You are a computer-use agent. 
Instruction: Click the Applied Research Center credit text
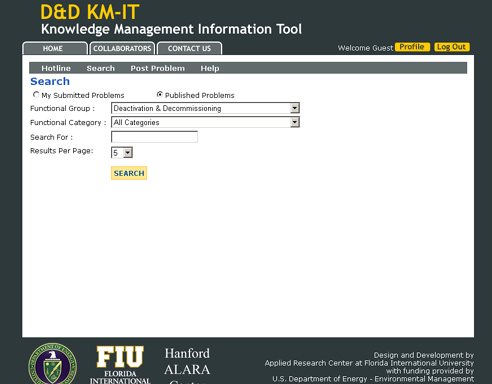pos(369,363)
